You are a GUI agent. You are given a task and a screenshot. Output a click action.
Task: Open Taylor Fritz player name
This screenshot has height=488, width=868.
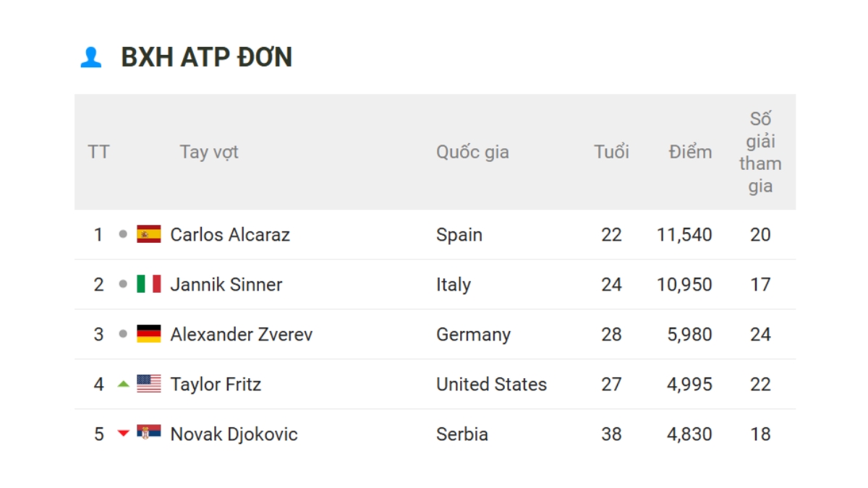pyautogui.click(x=216, y=384)
